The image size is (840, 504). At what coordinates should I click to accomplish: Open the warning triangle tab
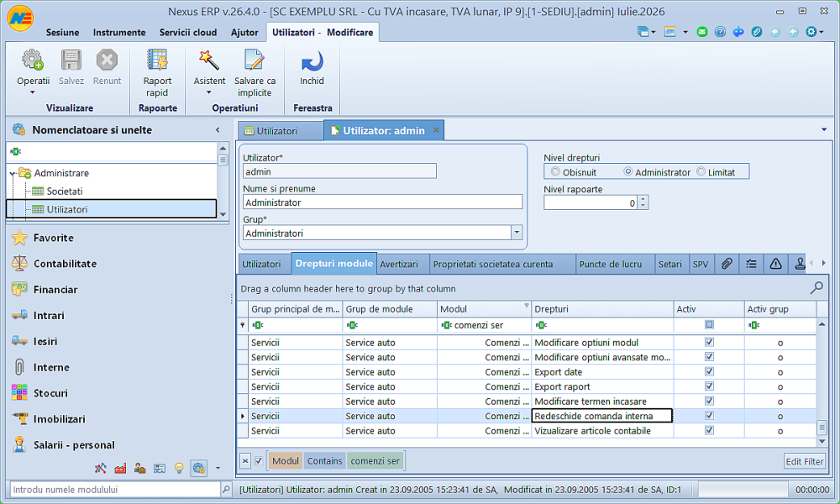click(x=775, y=264)
